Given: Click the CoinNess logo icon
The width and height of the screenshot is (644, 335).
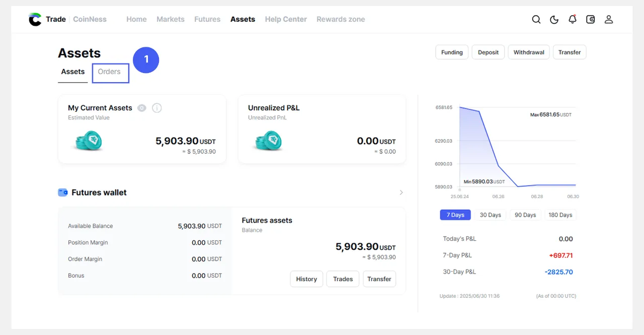Looking at the screenshot, I should coord(35,19).
